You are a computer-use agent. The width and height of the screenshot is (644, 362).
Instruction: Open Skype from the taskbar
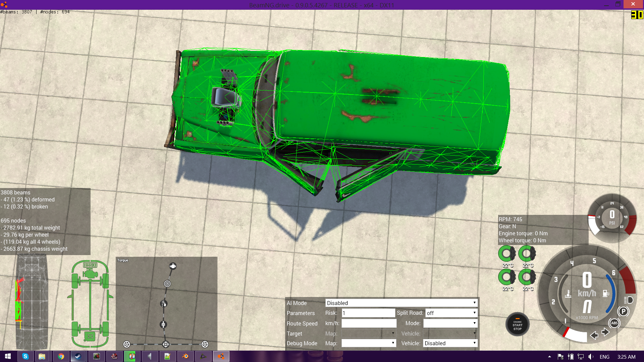tap(25, 356)
